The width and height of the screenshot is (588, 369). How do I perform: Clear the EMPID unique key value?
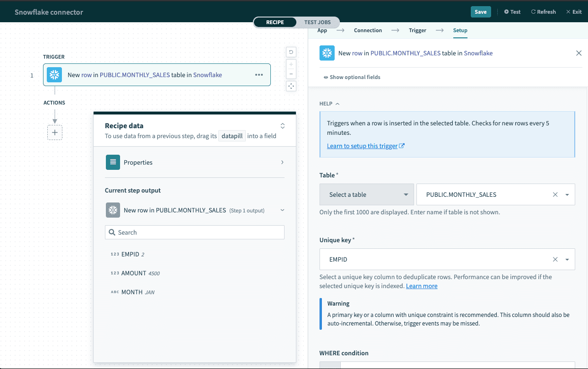coord(555,259)
